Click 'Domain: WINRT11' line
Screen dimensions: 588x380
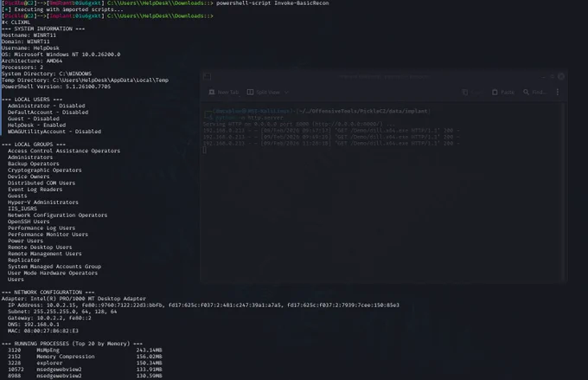pyautogui.click(x=25, y=42)
